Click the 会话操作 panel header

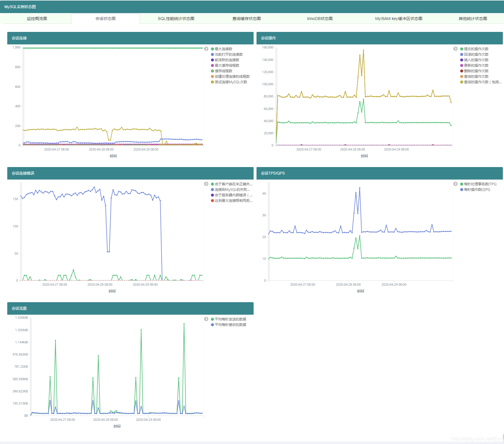(380, 38)
